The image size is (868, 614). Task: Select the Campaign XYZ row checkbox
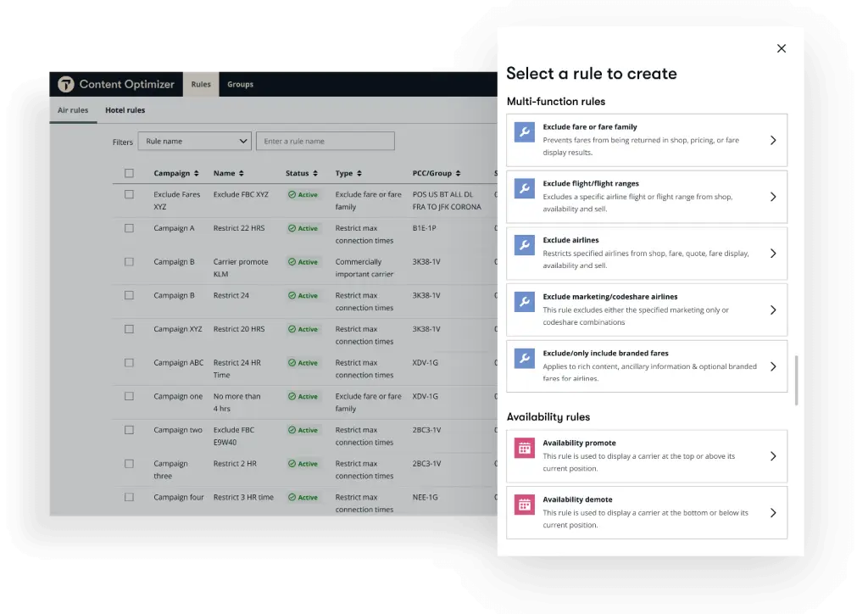pyautogui.click(x=129, y=329)
